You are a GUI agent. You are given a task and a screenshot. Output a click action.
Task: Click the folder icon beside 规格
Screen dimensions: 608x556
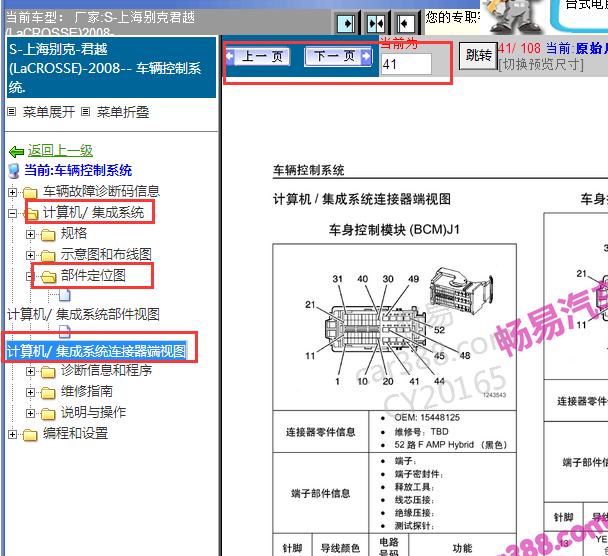point(48,235)
